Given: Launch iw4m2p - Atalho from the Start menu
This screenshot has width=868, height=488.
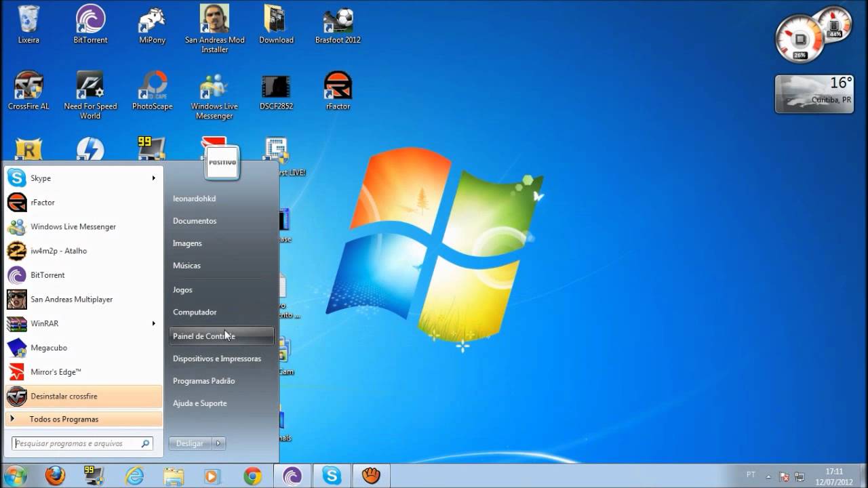Looking at the screenshot, I should click(x=83, y=251).
